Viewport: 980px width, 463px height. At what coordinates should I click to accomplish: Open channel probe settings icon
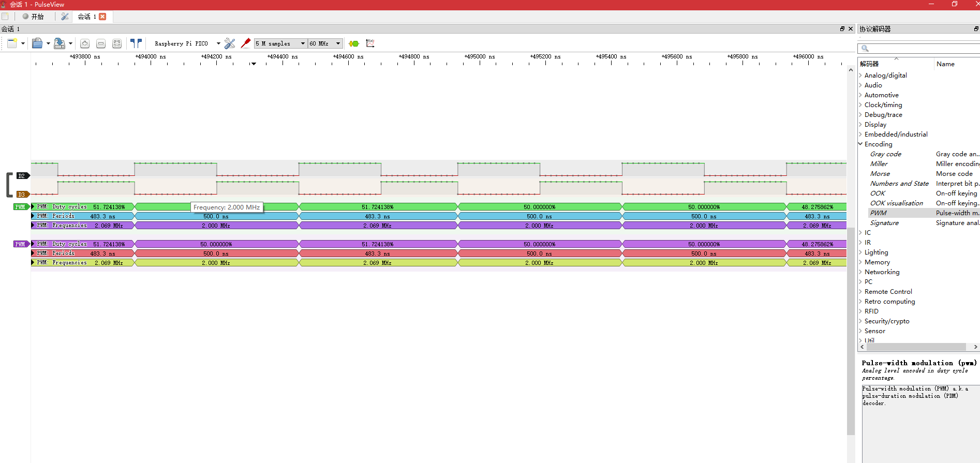coord(246,43)
